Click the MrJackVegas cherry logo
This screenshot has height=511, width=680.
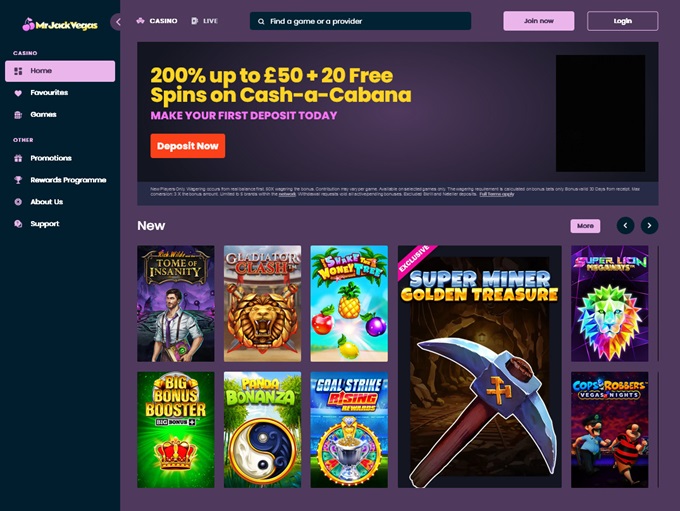click(x=60, y=25)
